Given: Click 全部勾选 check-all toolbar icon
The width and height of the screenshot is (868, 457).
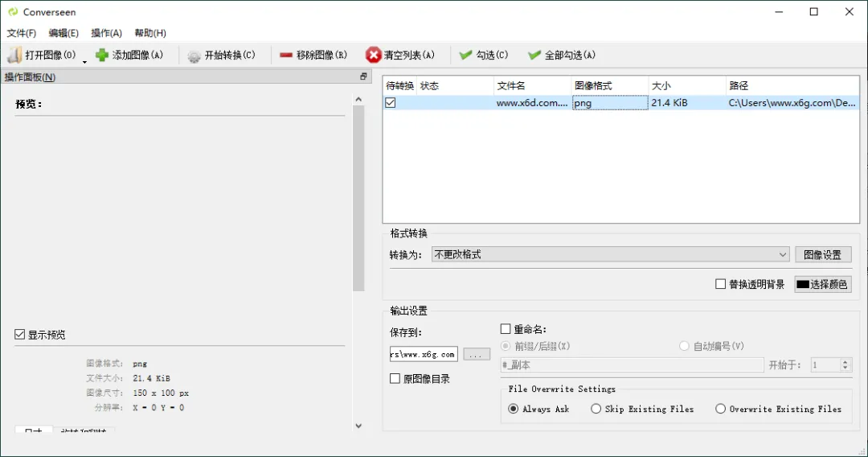Looking at the screenshot, I should [x=534, y=55].
